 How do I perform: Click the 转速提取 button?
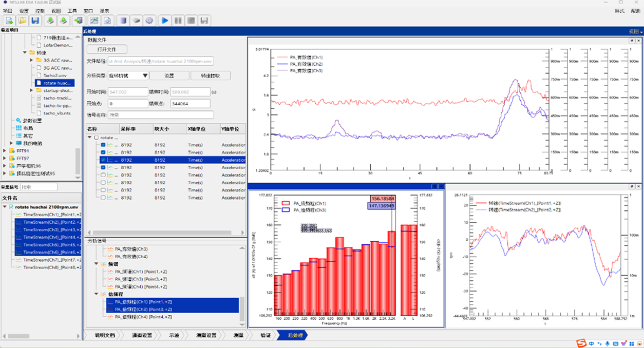click(210, 75)
